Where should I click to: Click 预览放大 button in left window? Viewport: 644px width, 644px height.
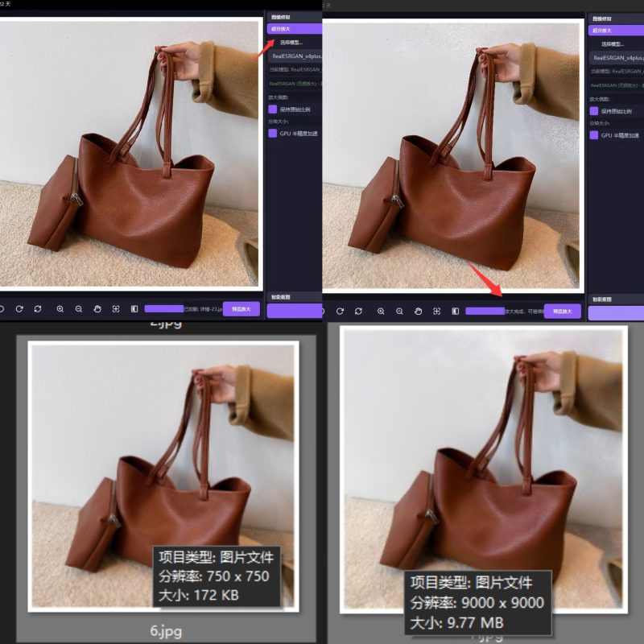[x=241, y=309]
